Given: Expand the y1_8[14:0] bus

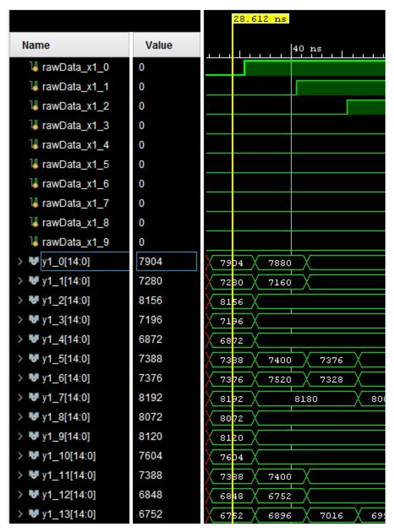Looking at the screenshot, I should tap(20, 417).
